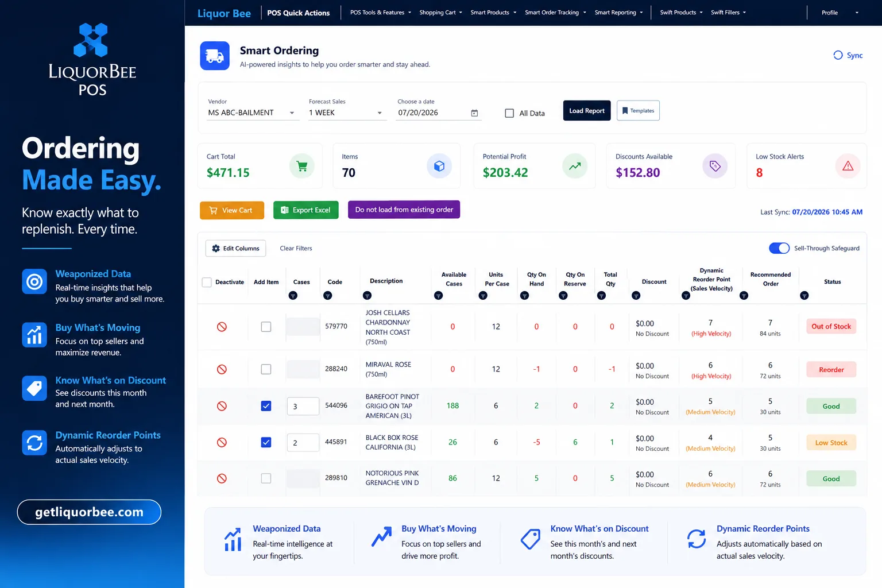Open the Profile menu
Screen dimensions: 882x588
[840, 13]
